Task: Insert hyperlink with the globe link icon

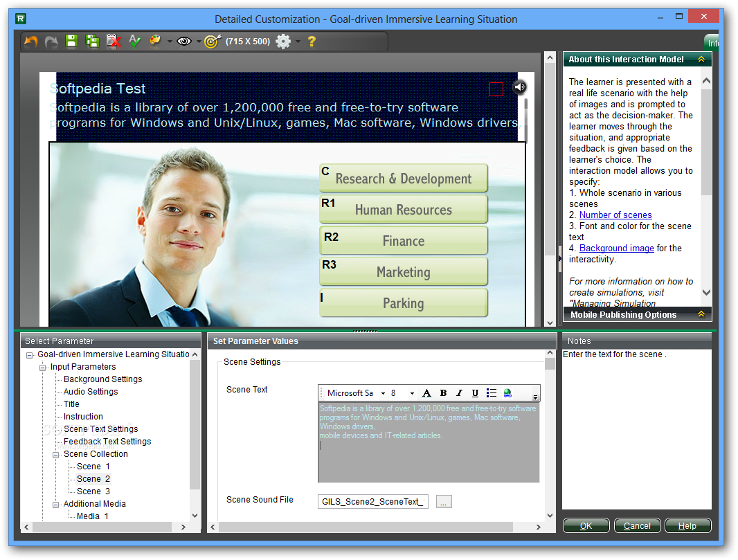Action: click(x=507, y=393)
